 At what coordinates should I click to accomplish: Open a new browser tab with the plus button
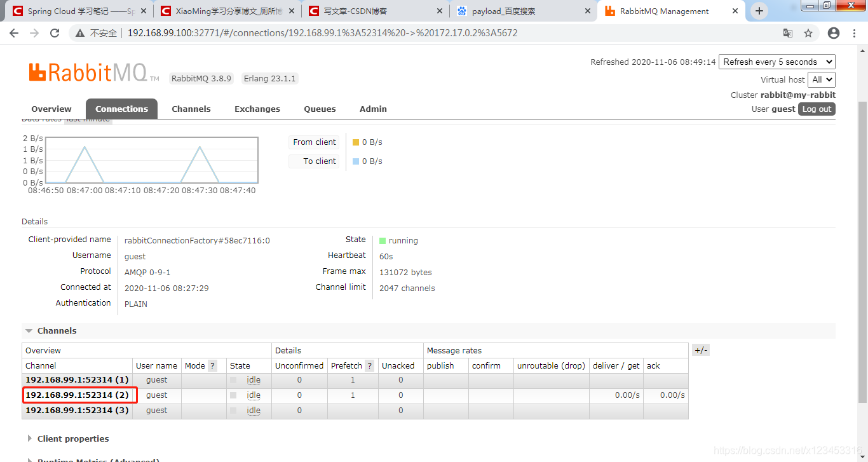click(759, 11)
